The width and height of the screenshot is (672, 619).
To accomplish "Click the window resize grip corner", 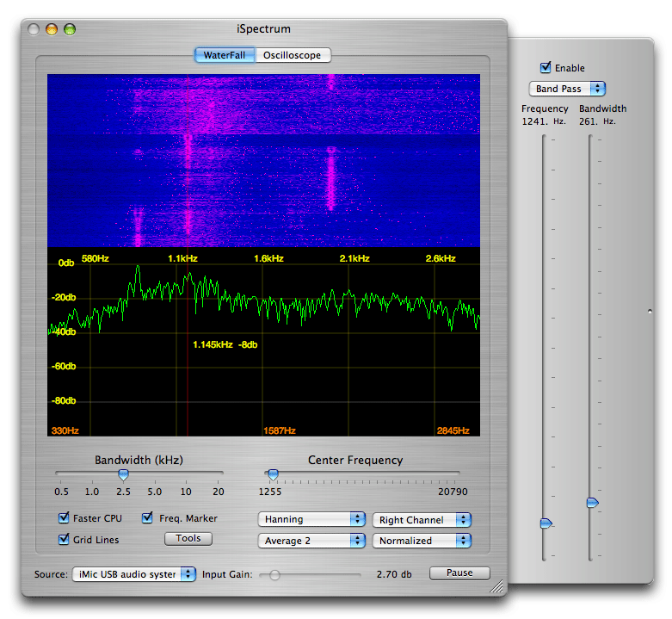I will pos(497,588).
